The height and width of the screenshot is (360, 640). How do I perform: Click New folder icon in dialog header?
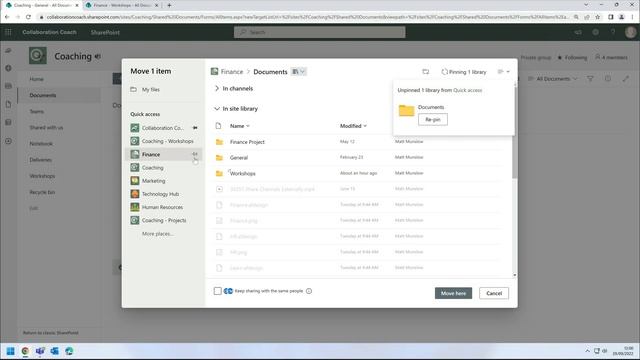pyautogui.click(x=426, y=72)
